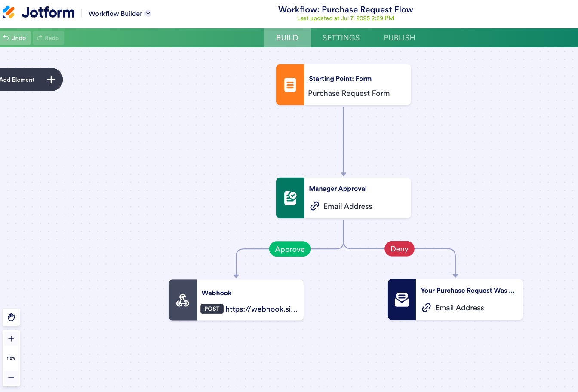Click the POST method badge on the Webhook node

[x=212, y=309]
